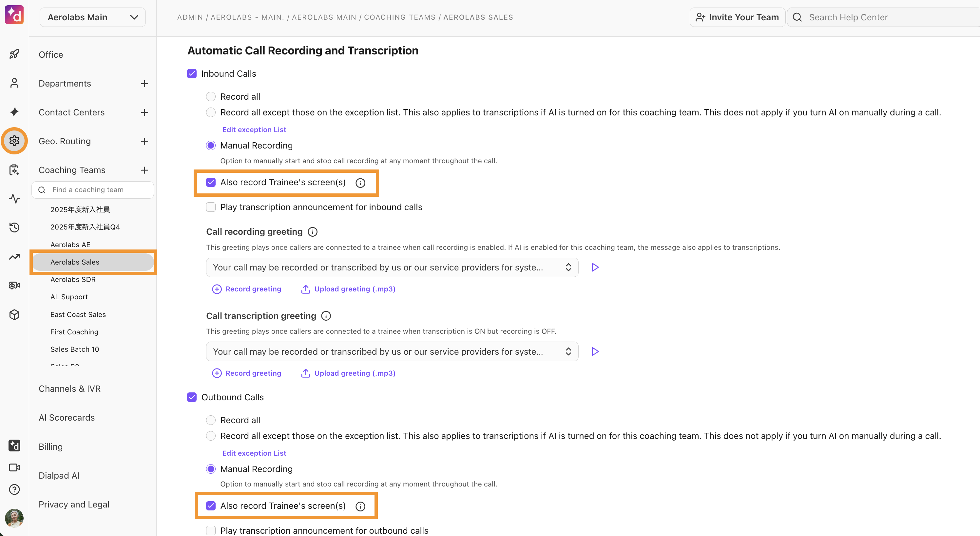Play the call transcription greeting audio
Screen dimensions: 980x536
click(x=595, y=351)
